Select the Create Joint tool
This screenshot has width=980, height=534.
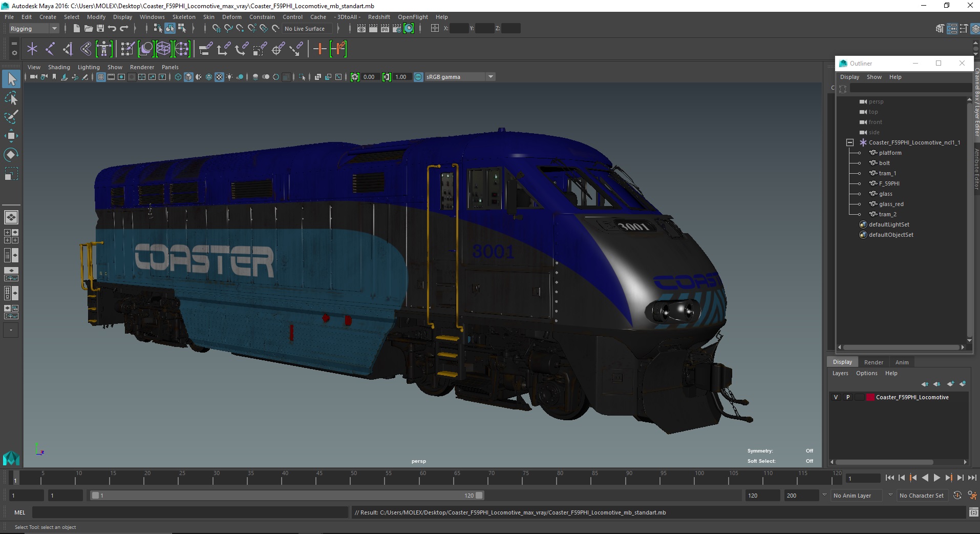(x=50, y=49)
